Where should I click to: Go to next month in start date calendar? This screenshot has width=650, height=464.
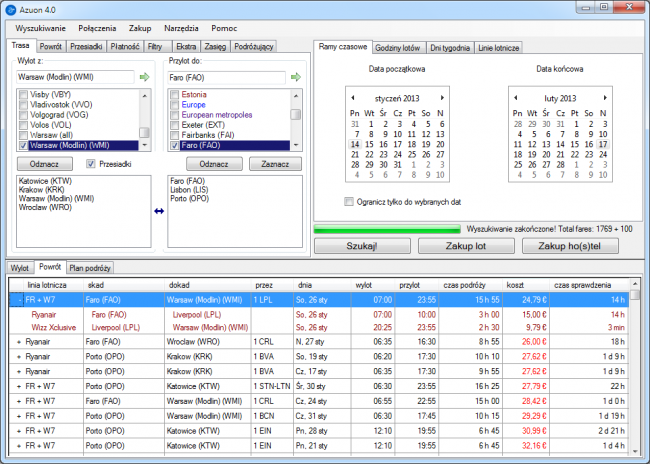coord(442,98)
